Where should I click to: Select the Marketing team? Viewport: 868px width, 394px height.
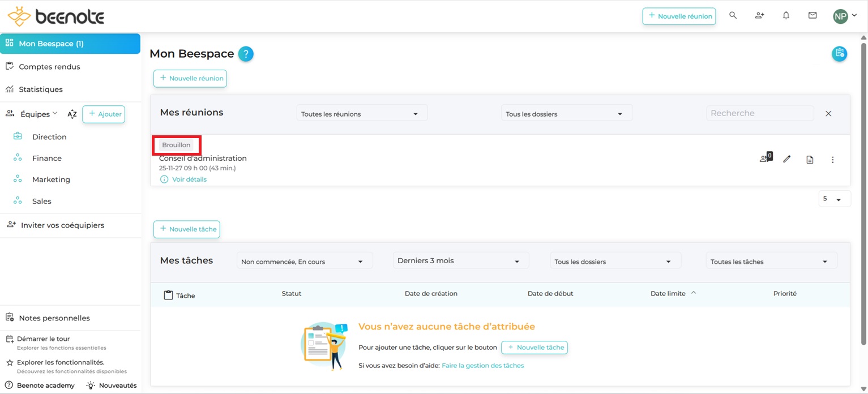(x=51, y=179)
